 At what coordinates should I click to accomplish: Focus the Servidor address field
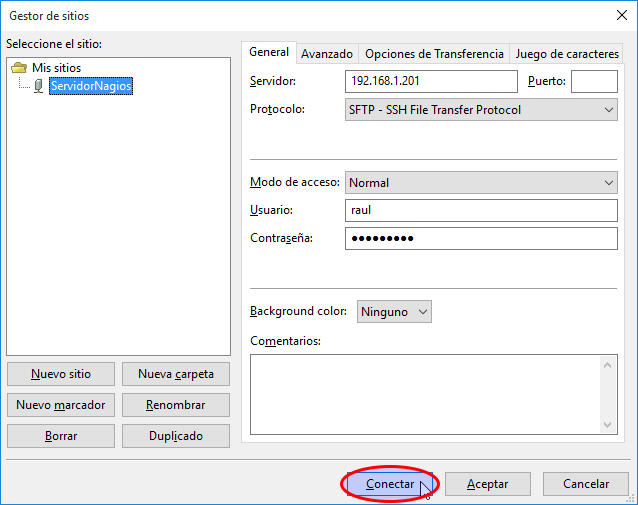coord(431,81)
